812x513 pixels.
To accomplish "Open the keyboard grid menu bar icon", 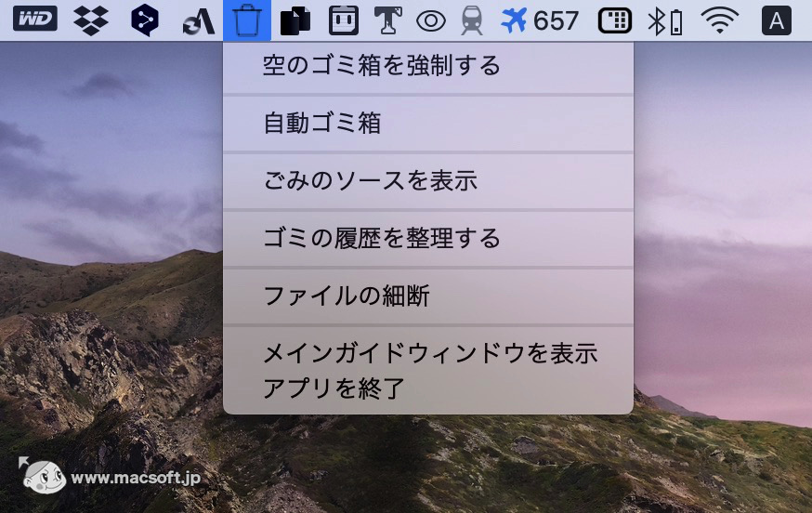I will [x=615, y=20].
